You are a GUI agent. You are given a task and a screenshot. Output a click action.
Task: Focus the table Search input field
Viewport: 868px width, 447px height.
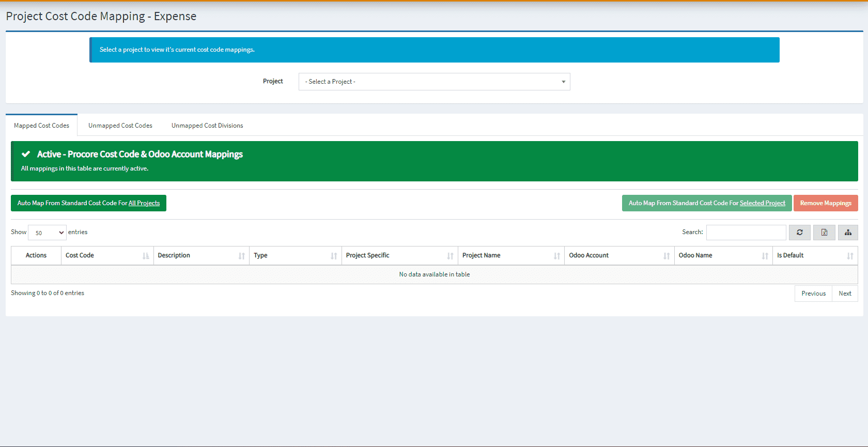click(x=746, y=233)
